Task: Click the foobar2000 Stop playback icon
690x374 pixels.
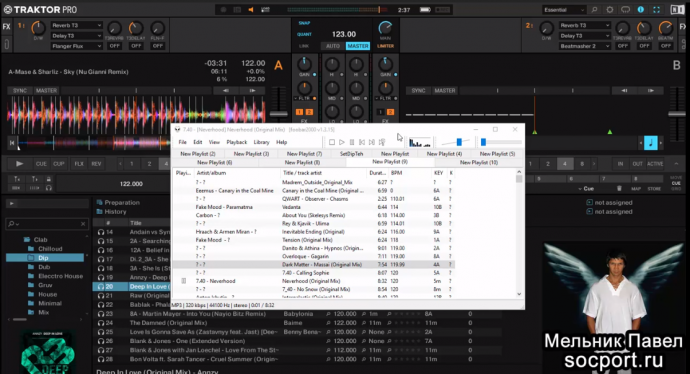Action: (x=332, y=142)
